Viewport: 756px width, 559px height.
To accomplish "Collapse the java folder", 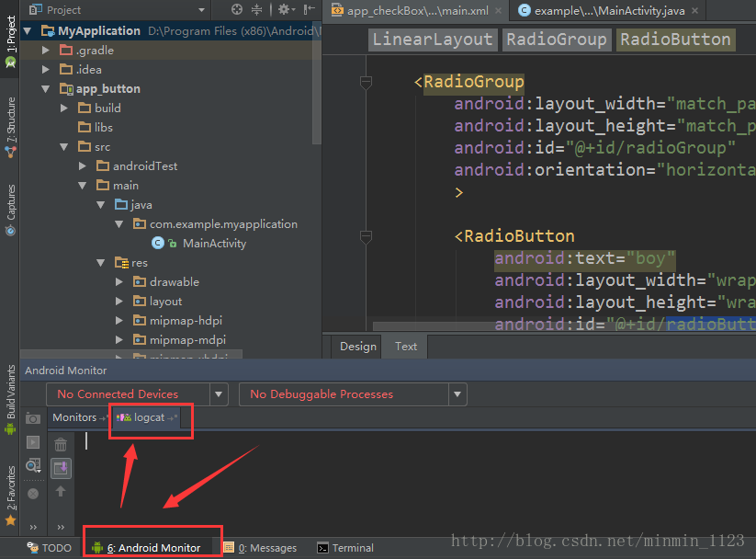I will tap(101, 205).
